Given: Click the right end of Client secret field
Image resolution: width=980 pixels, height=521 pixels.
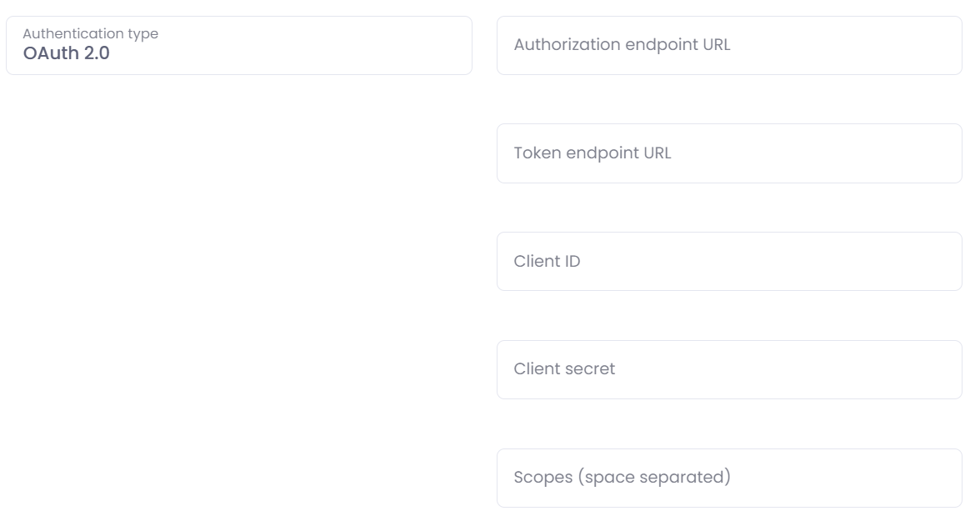Looking at the screenshot, I should (x=942, y=369).
